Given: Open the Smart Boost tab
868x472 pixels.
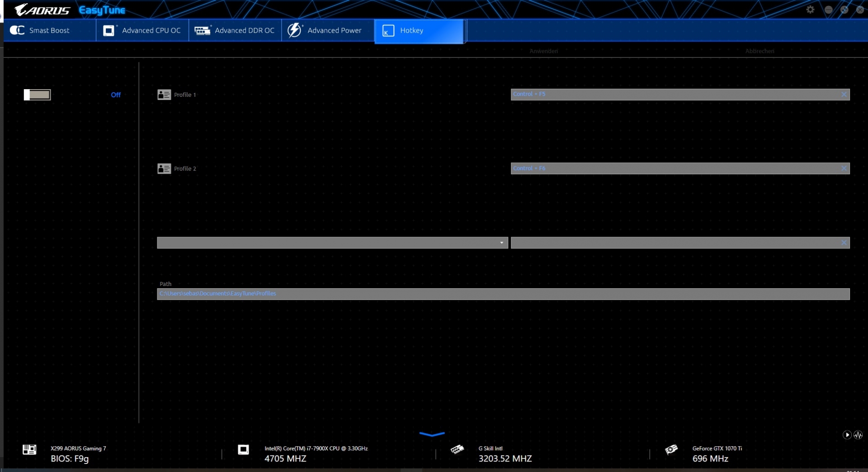Looking at the screenshot, I should [x=49, y=30].
